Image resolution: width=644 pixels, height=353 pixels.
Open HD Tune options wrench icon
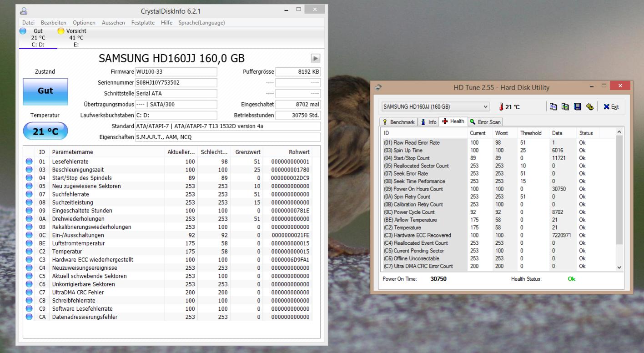pos(589,107)
